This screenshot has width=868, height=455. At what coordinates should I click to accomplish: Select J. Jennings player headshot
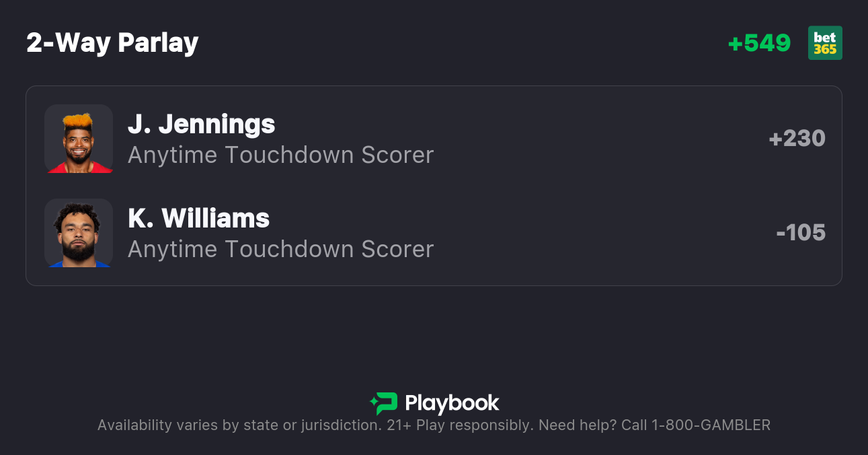[x=79, y=139]
